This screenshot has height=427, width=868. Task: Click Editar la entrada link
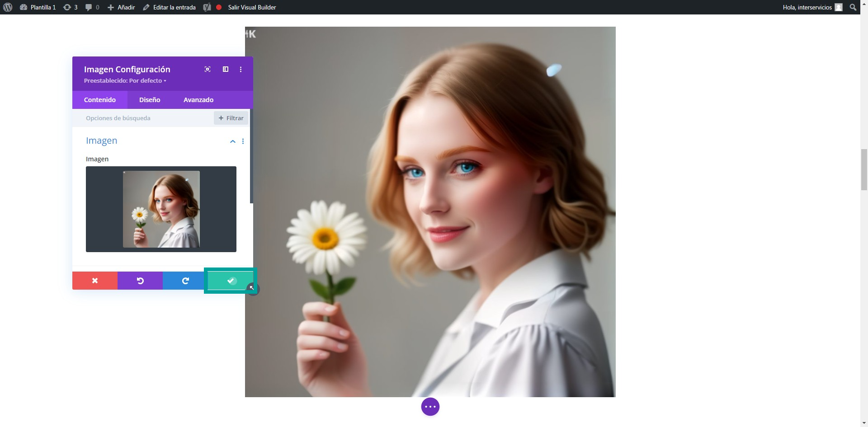pos(170,7)
